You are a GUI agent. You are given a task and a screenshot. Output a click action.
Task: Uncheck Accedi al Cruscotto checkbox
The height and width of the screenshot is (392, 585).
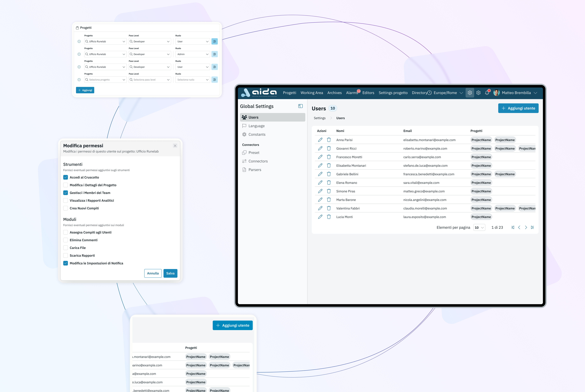point(66,177)
